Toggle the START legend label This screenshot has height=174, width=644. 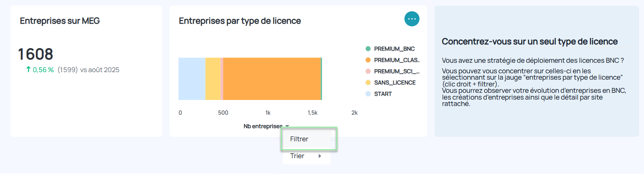[x=383, y=94]
